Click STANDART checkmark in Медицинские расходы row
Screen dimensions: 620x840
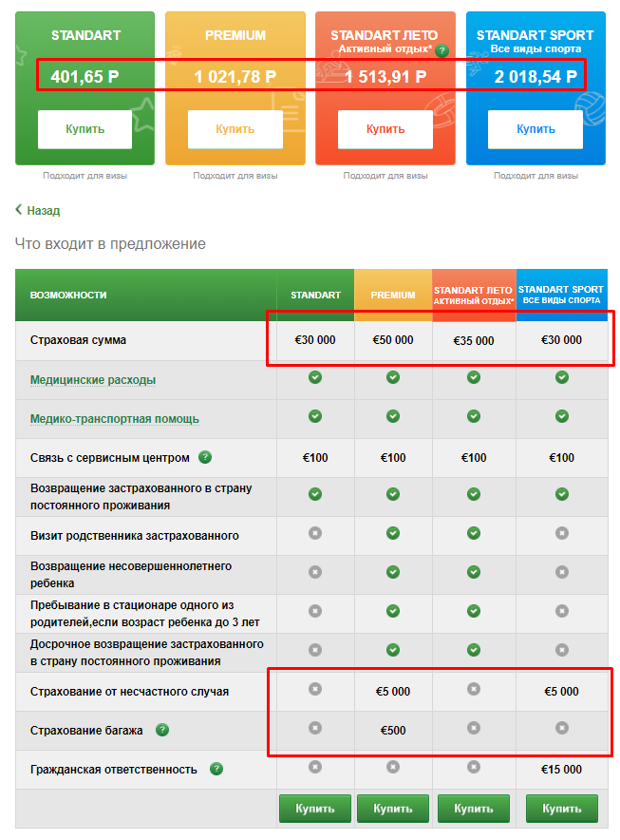click(315, 377)
